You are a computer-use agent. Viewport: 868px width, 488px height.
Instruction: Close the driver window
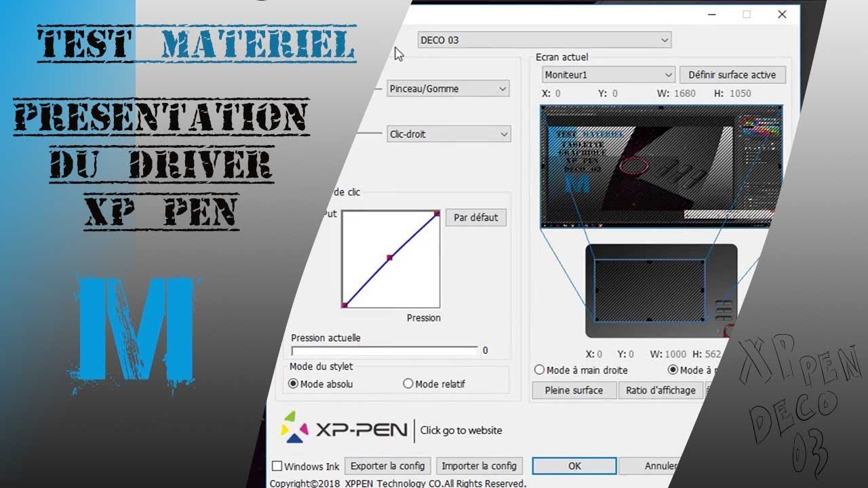(x=782, y=14)
